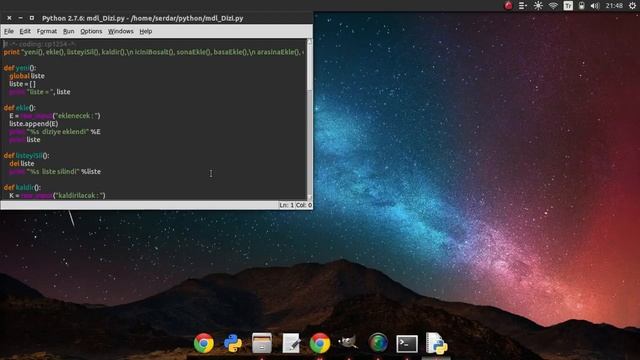Image resolution: width=640 pixels, height=360 pixels.
Task: Click the "%s liste silindi" %liste line
Action: tap(55, 171)
